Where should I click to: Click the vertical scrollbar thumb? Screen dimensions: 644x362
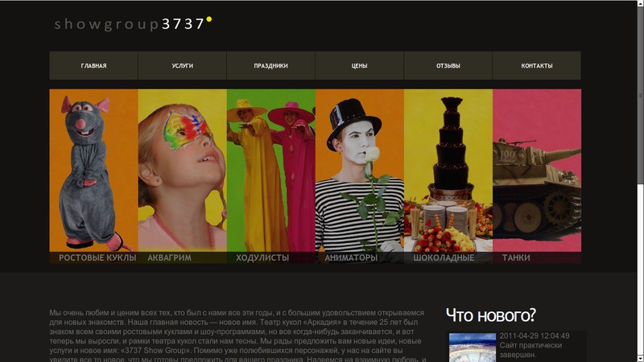pos(640,95)
